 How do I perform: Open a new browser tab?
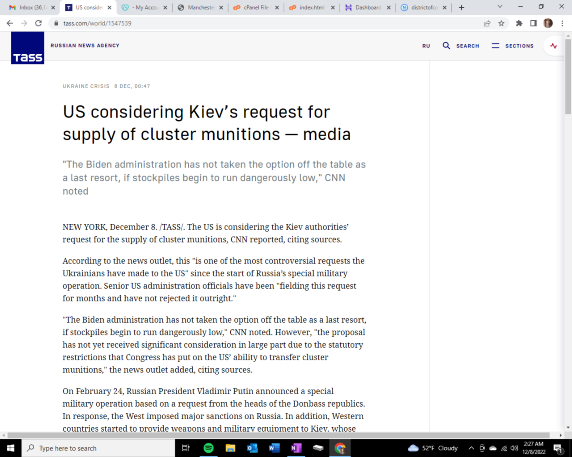click(x=461, y=7)
